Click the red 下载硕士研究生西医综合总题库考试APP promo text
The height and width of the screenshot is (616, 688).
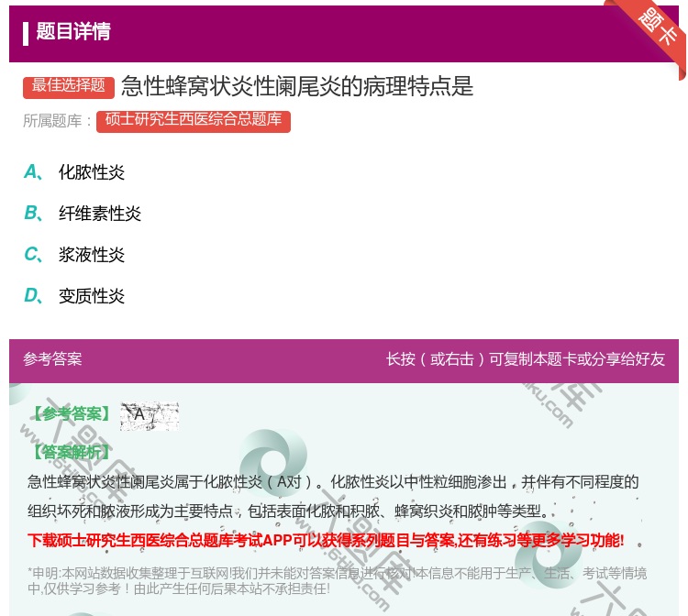pyautogui.click(x=326, y=540)
